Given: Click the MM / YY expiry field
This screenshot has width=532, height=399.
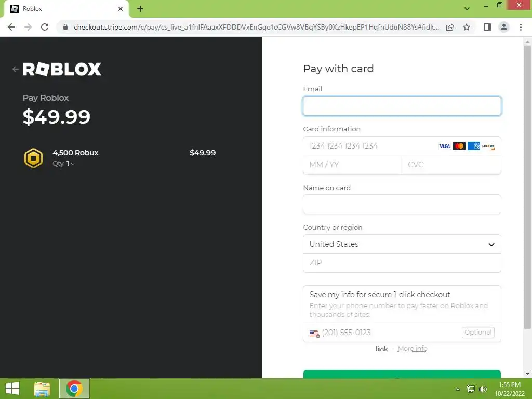Looking at the screenshot, I should 352,165.
